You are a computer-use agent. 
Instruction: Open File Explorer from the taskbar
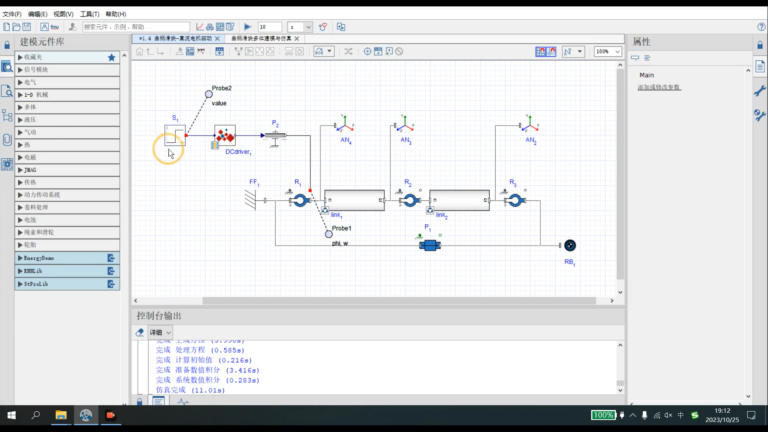[x=61, y=415]
